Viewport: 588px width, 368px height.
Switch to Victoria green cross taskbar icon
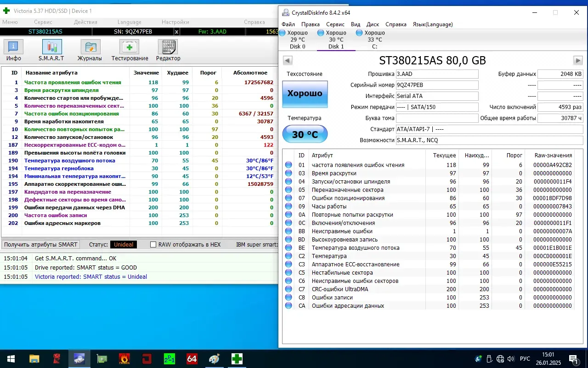pyautogui.click(x=237, y=359)
